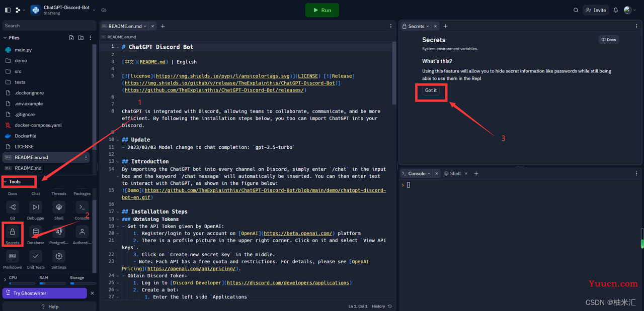The width and height of the screenshot is (644, 311).
Task: Click the Docs button in Secrets
Action: 608,40
